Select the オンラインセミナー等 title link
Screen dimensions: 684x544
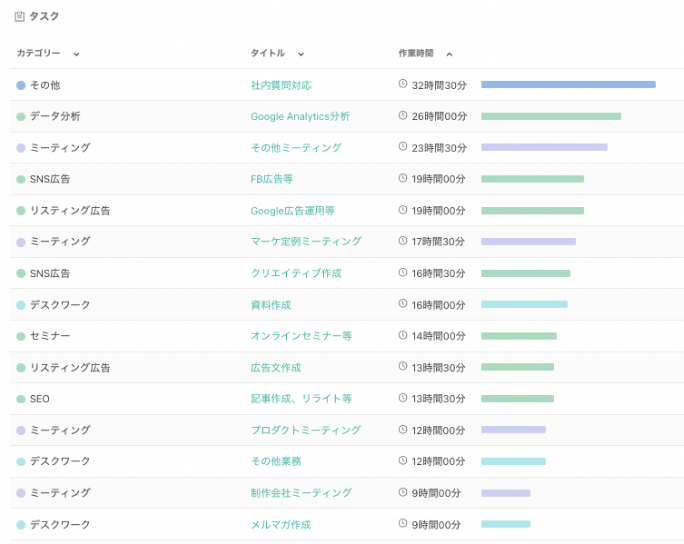point(301,336)
